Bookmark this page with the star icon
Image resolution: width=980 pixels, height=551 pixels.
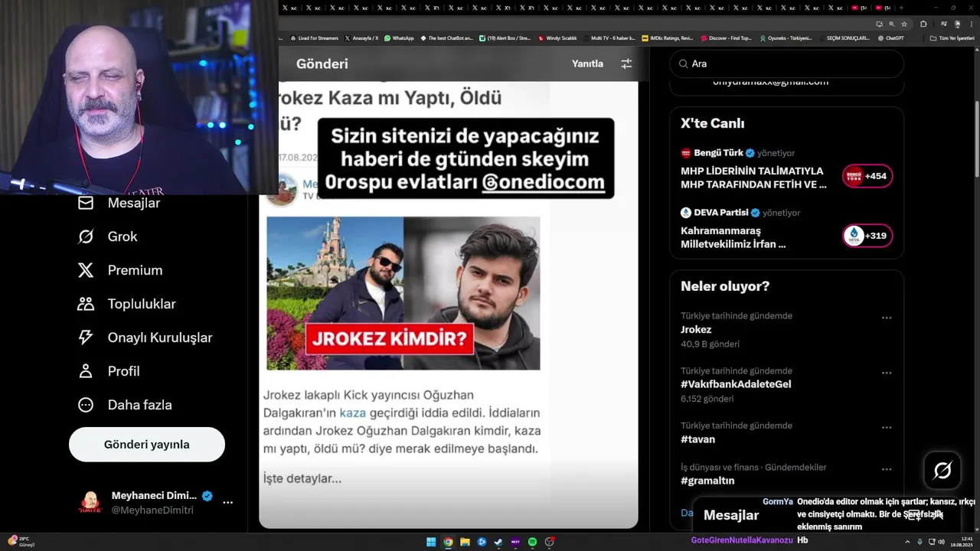point(904,24)
